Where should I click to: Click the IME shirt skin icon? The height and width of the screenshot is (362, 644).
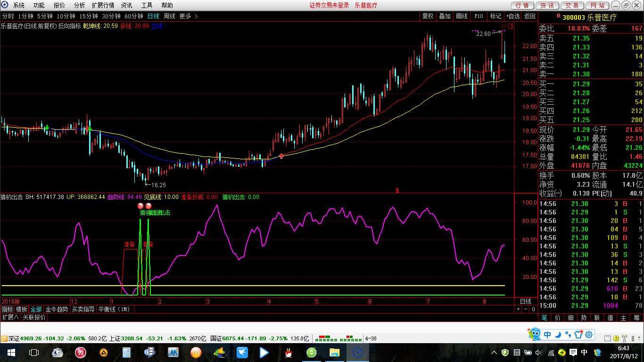point(579,335)
